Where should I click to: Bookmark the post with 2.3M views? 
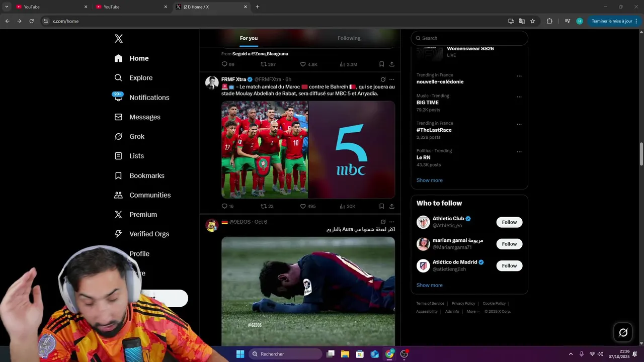pos(381,64)
